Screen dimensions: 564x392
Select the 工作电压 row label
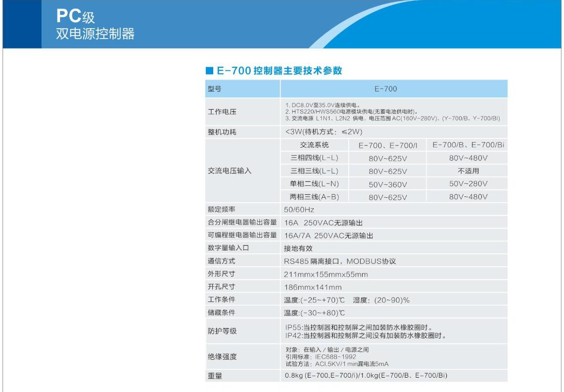point(221,111)
